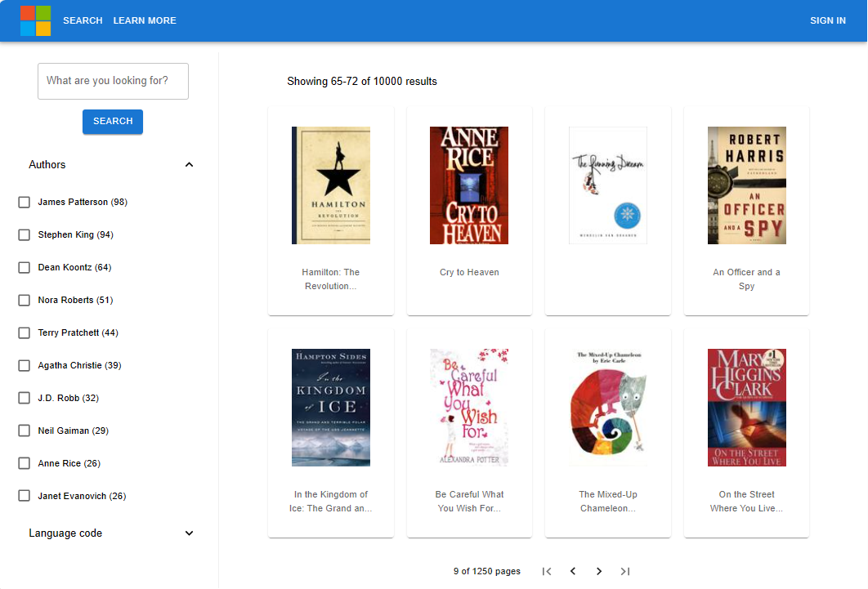This screenshot has height=589, width=868.
Task: Open the Hamilton: The Revolution book cover
Action: [x=330, y=185]
